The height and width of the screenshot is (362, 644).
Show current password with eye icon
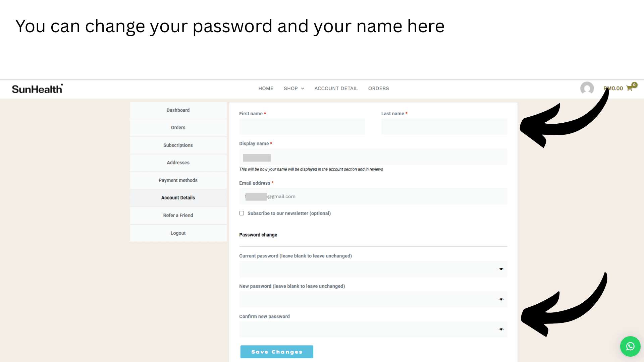tap(501, 269)
